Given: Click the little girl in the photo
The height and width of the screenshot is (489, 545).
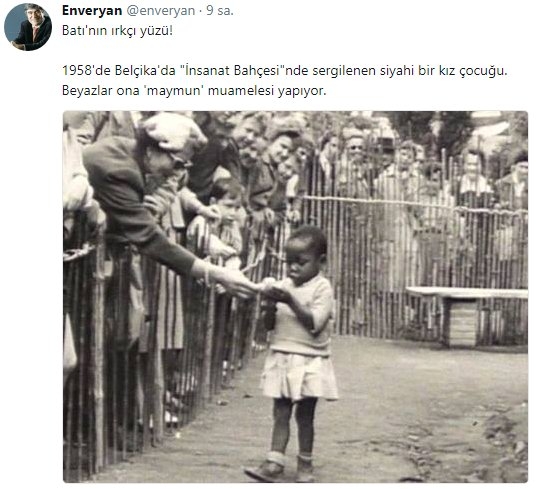Looking at the screenshot, I should 295,351.
